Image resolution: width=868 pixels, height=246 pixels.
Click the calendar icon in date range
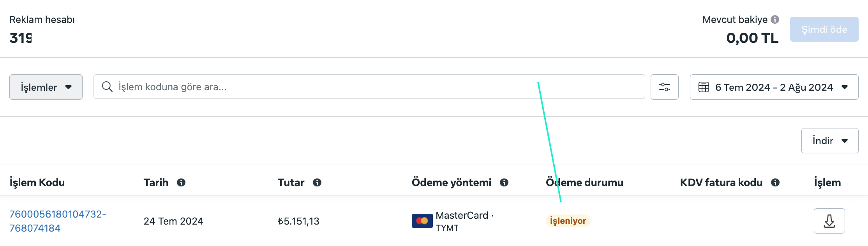click(x=704, y=87)
